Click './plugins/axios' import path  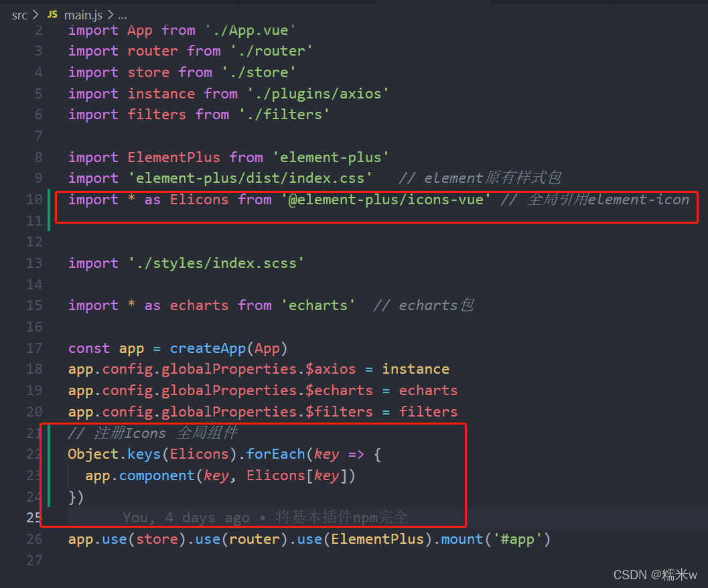point(318,94)
